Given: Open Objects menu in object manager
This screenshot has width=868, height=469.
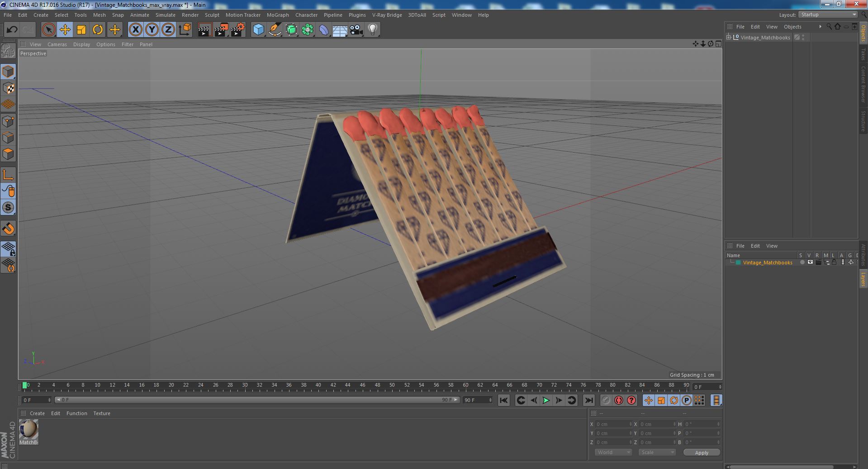Looking at the screenshot, I should [x=792, y=27].
